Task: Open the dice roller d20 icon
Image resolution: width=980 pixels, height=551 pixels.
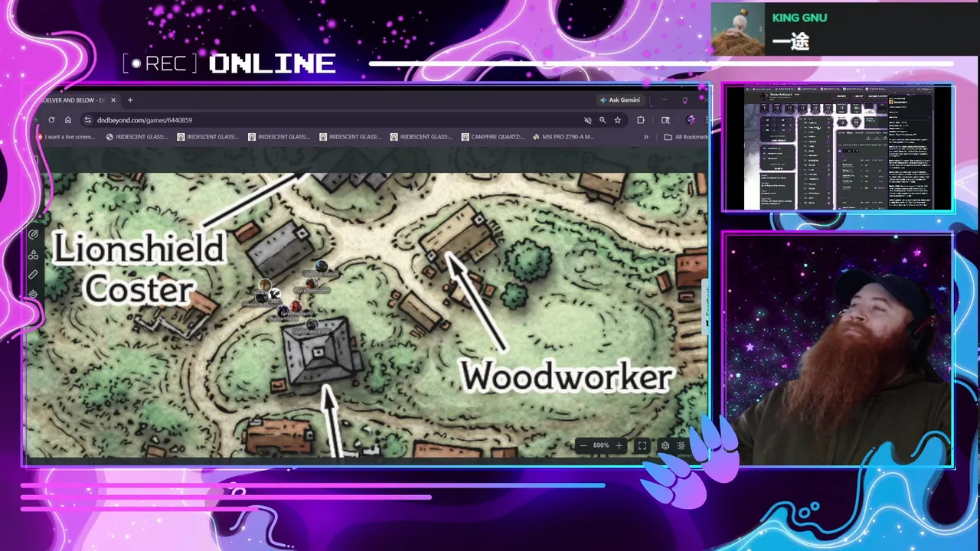Action: [665, 445]
